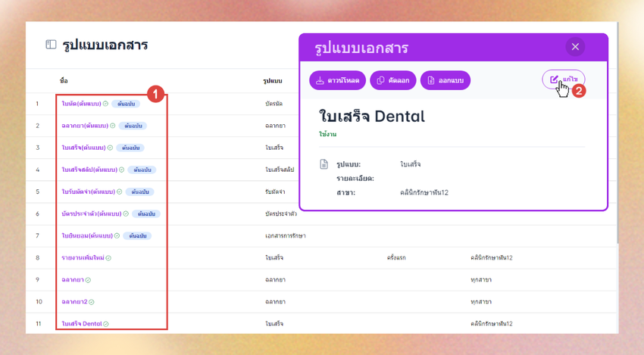Click the ออกแบบ design button

(445, 80)
